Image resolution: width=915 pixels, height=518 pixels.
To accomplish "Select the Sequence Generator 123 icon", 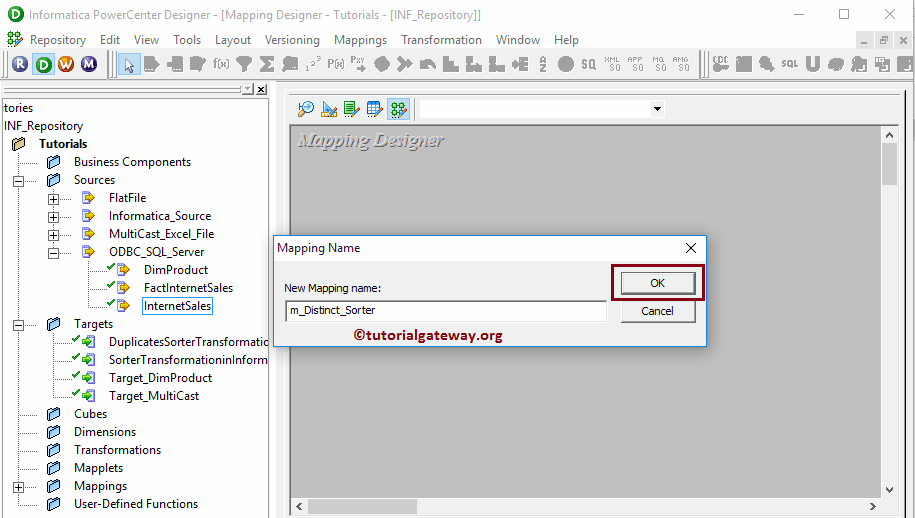I will [x=313, y=64].
